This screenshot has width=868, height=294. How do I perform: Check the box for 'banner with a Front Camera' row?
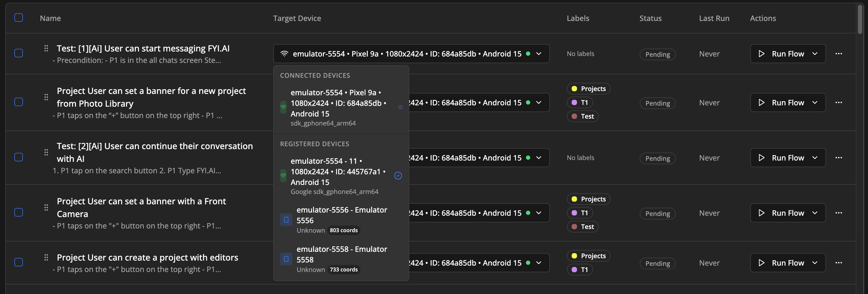19,213
